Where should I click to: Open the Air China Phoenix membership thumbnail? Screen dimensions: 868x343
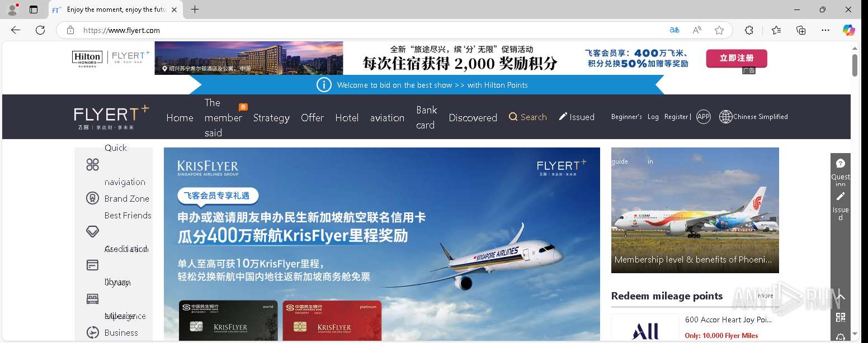[x=695, y=210]
